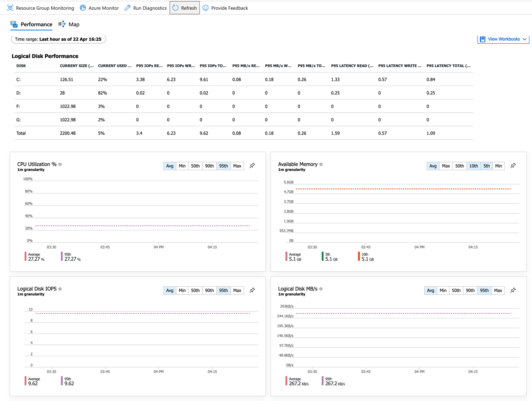Sort by CURRENT SIZE column header
This screenshot has height=401, width=532.
pyautogui.click(x=77, y=66)
